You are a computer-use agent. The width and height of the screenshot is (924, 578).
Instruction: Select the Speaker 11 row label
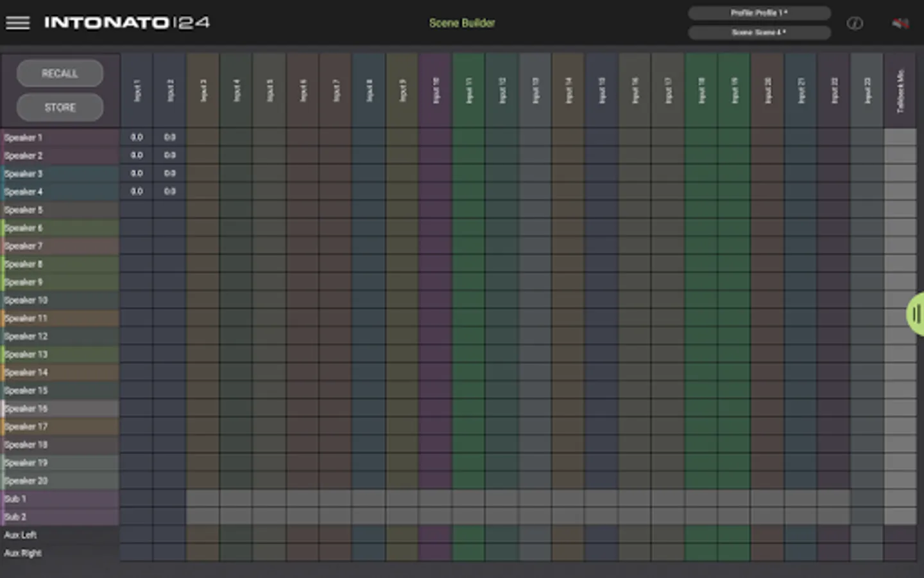click(x=60, y=318)
